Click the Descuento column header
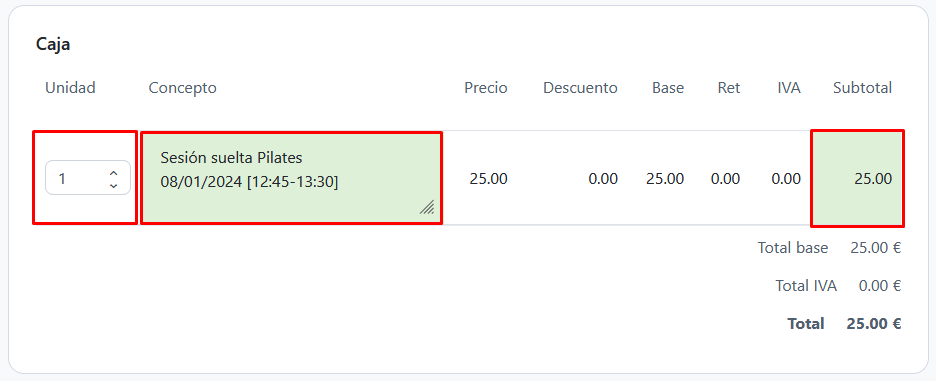The height and width of the screenshot is (381, 936). point(580,88)
